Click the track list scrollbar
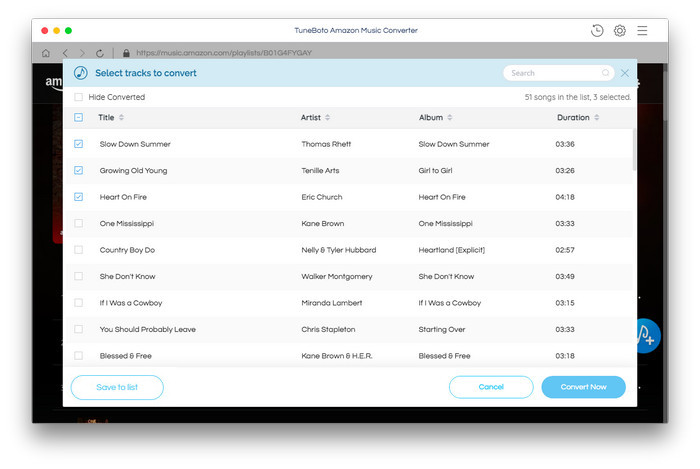 point(634,149)
